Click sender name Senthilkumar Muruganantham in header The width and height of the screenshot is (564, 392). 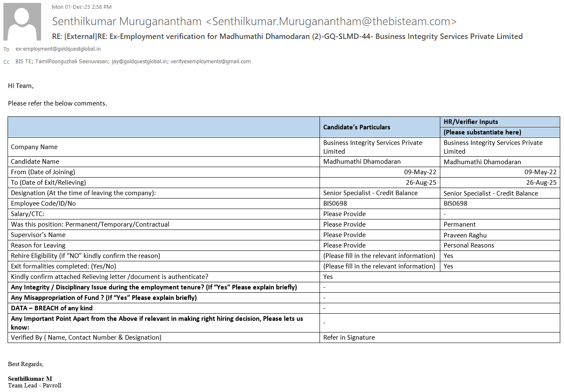tap(127, 21)
